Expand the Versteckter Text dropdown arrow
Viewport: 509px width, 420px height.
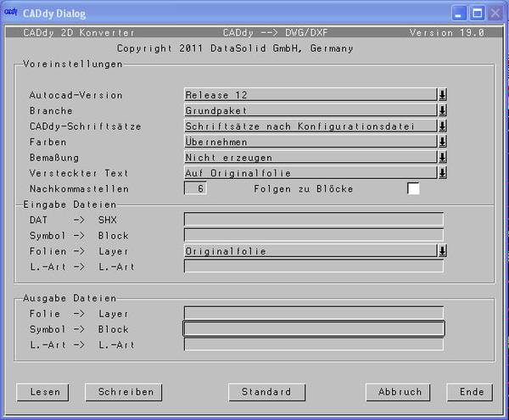(x=442, y=172)
